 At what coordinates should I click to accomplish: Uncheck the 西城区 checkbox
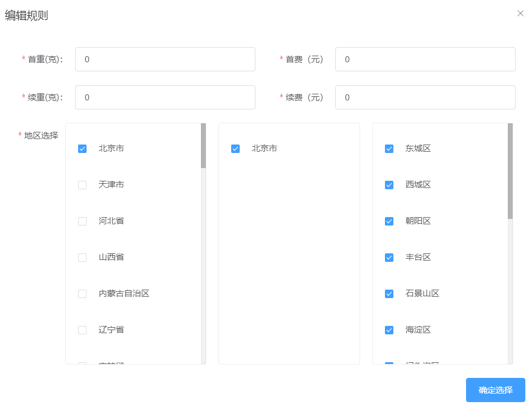click(389, 185)
